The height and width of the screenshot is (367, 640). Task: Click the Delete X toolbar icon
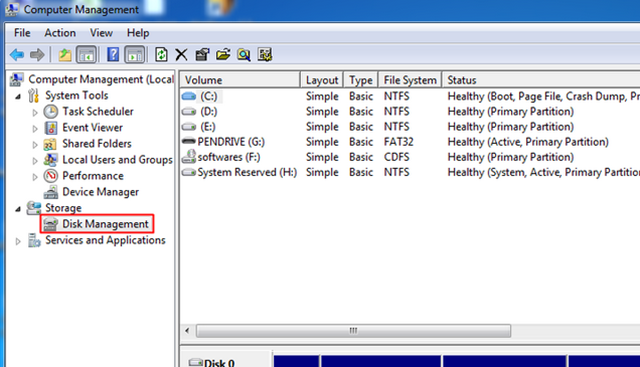coord(181,54)
